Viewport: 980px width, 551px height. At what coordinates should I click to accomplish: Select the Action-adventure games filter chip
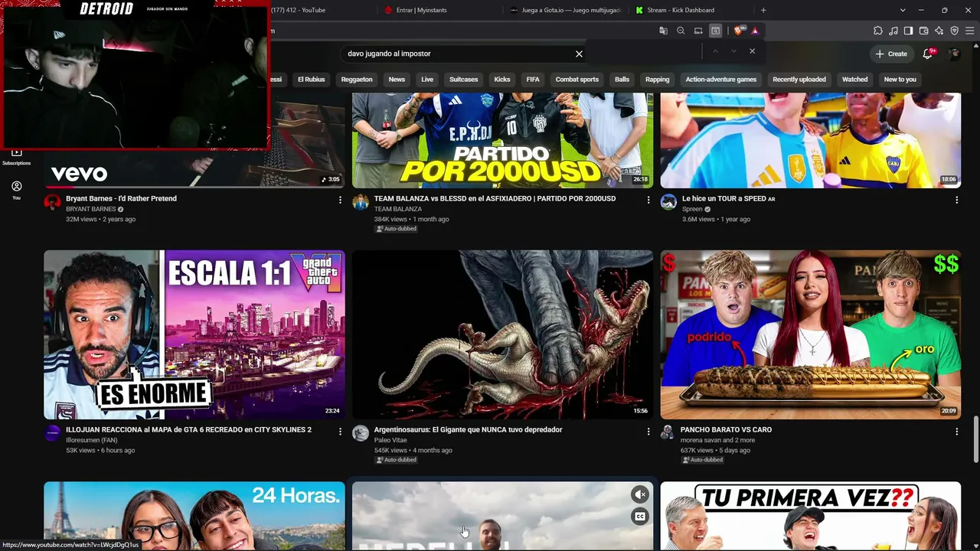click(720, 80)
